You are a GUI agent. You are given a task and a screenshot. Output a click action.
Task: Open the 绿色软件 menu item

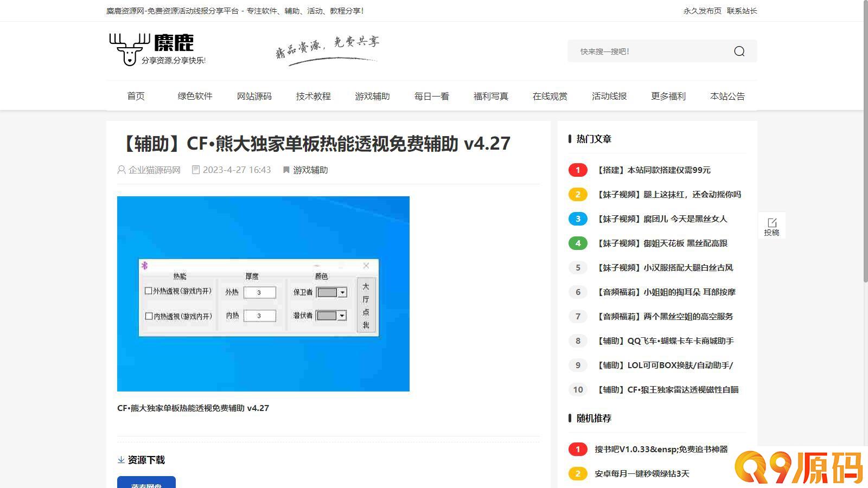[x=195, y=96]
